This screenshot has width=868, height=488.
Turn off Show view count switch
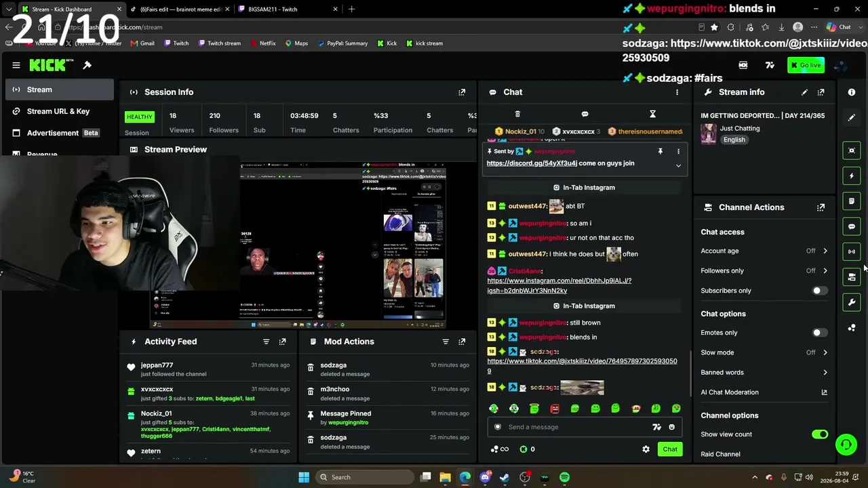click(820, 434)
